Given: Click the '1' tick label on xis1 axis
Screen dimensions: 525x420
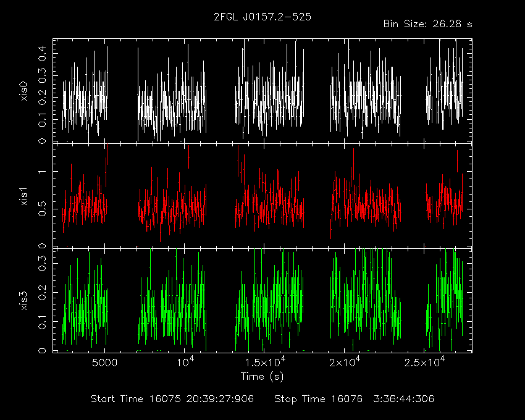Looking at the screenshot, I should point(42,172).
